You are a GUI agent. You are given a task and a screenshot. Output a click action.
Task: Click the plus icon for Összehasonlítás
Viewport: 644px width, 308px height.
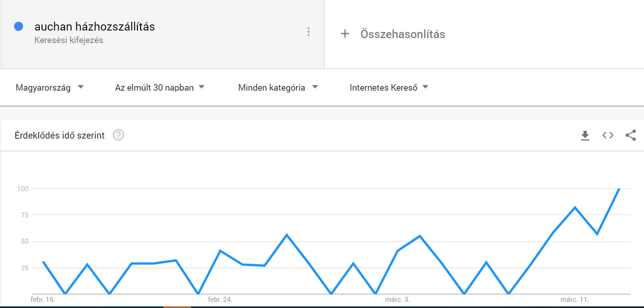[x=345, y=34]
